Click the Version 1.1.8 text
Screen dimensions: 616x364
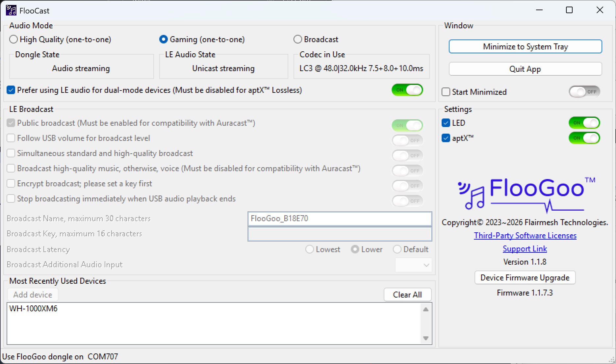coord(525,262)
